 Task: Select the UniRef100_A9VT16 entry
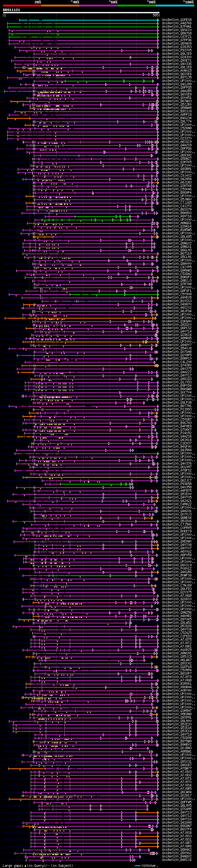[x=177, y=216]
